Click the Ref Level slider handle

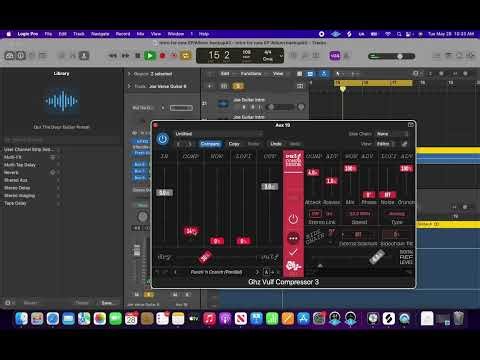point(377,257)
